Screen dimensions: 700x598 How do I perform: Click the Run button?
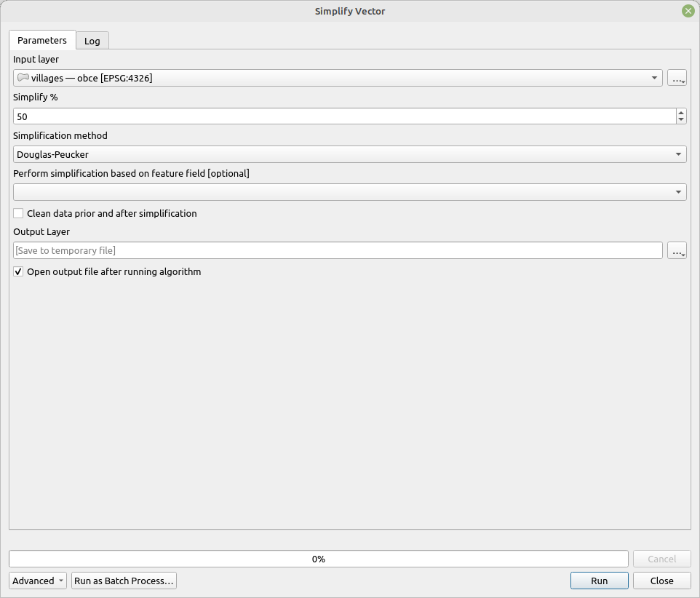[x=599, y=581]
